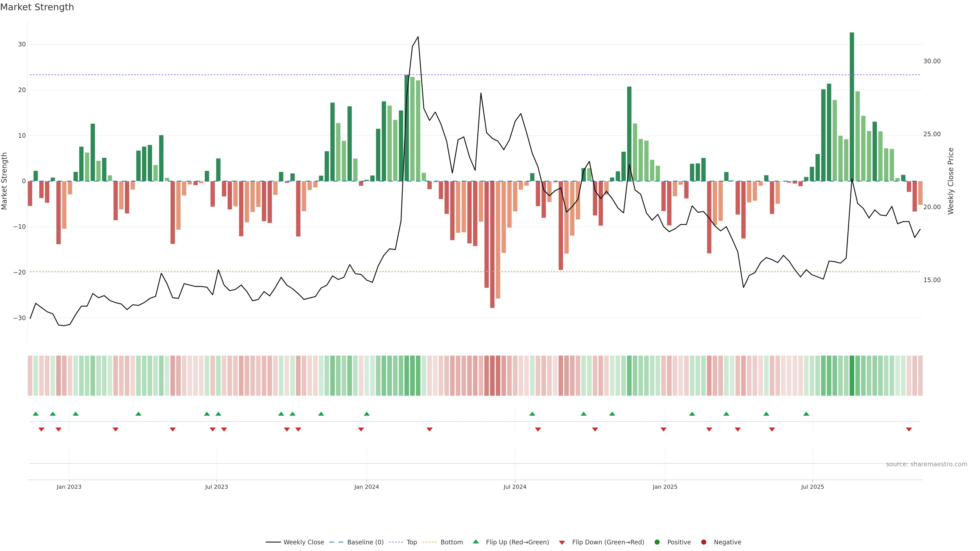This screenshot has width=980, height=551.
Task: Click leftmost green flip-up triangle marker
Action: pyautogui.click(x=36, y=414)
